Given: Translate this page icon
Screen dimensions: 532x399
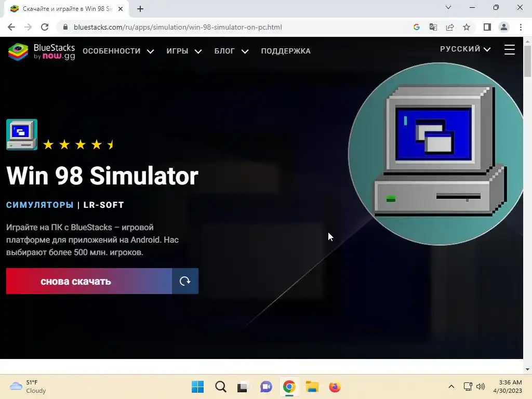Looking at the screenshot, I should point(433,27).
